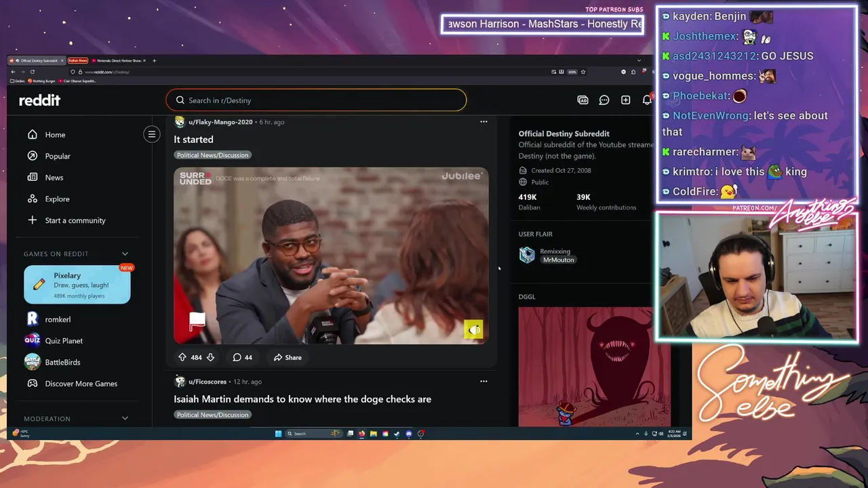Image resolution: width=868 pixels, height=488 pixels.
Task: Open File Explorer from the taskbar
Action: point(374,434)
